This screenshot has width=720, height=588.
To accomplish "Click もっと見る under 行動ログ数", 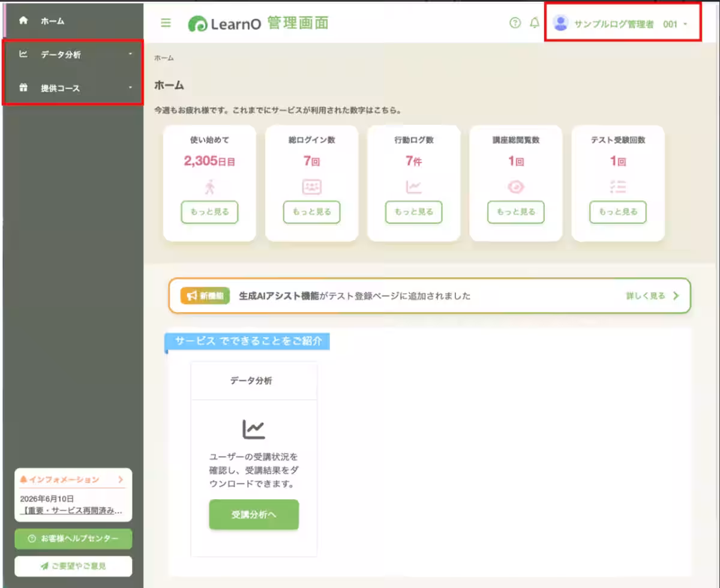I will pos(413,212).
